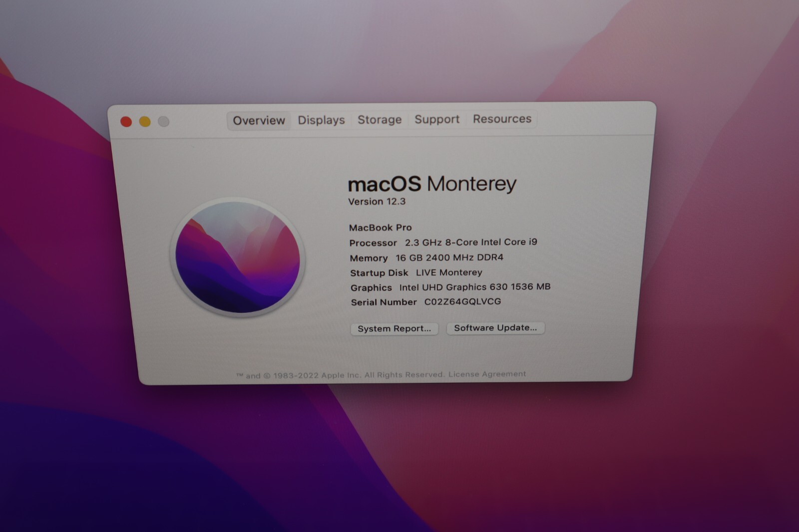Click the Apple copyright notice text

pyautogui.click(x=340, y=375)
